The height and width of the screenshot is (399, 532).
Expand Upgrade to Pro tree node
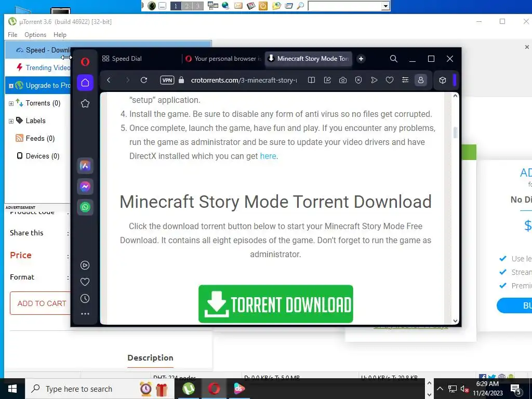[11, 86]
